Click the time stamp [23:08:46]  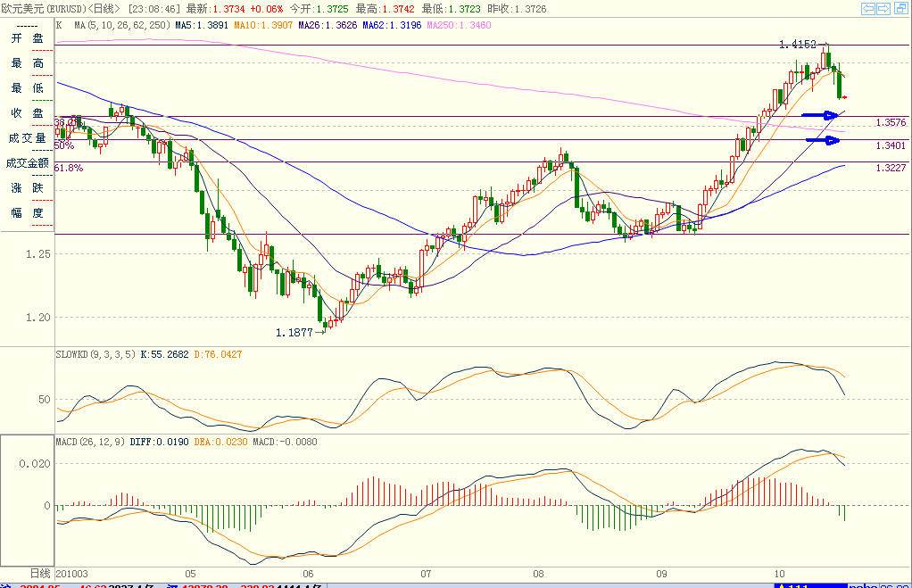tap(154, 9)
